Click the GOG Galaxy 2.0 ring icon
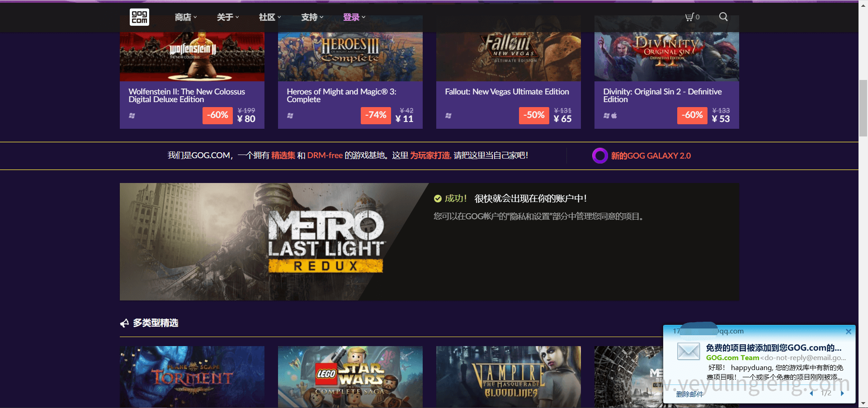868x408 pixels. [600, 155]
